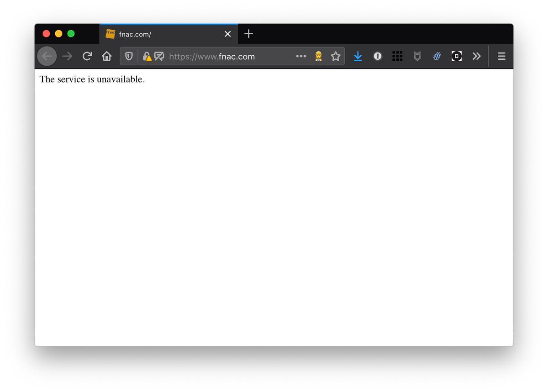Open the tracking protection shield
548x392 pixels.
pyautogui.click(x=129, y=56)
